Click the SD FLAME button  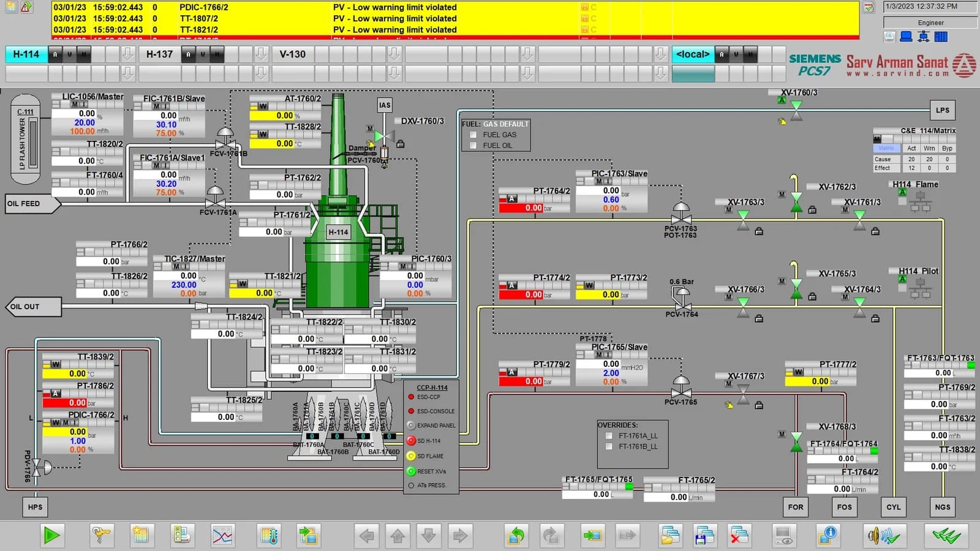[x=412, y=456]
